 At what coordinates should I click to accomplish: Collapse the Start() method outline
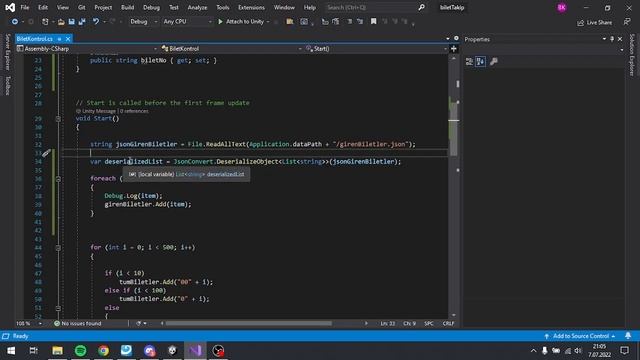click(58, 119)
